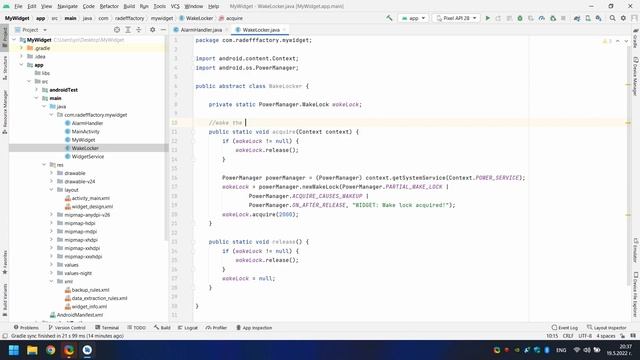The width and height of the screenshot is (640, 360).
Task: Select MainActivity in project tree
Action: (x=85, y=131)
